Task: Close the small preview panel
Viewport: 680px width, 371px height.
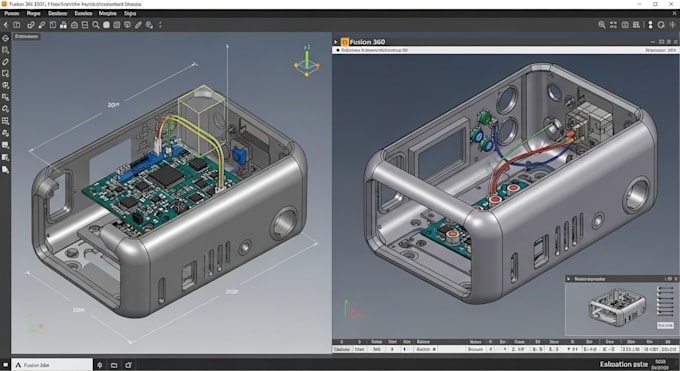Action: click(676, 279)
